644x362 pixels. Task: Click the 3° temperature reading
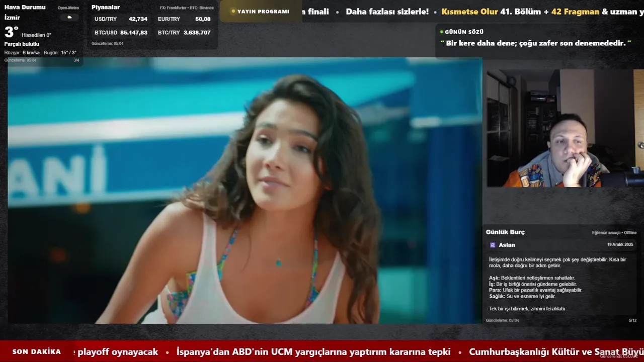tap(12, 32)
